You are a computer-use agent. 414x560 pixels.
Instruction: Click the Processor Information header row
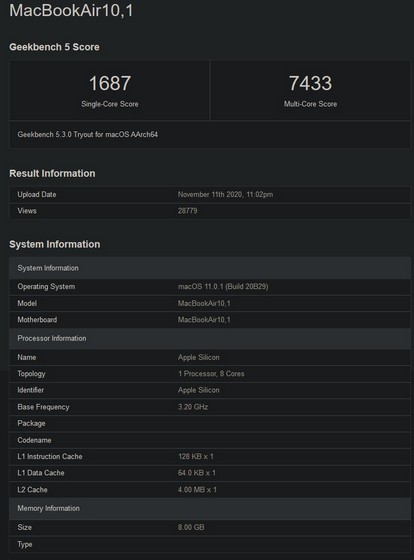(210, 338)
